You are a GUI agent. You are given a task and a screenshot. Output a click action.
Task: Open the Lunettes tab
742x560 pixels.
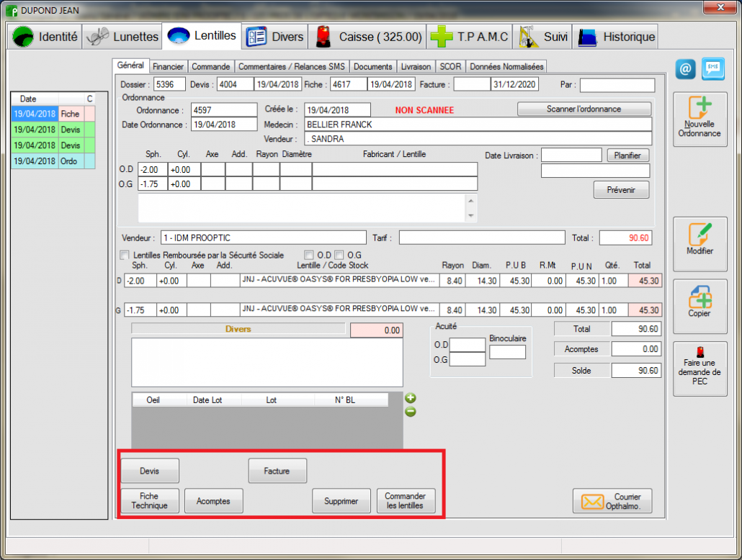pos(122,37)
